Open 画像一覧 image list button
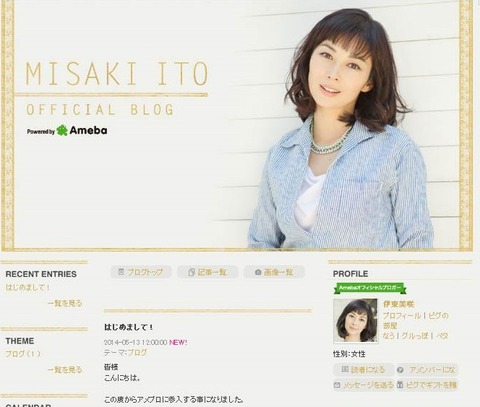This screenshot has width=480, height=407. (274, 272)
